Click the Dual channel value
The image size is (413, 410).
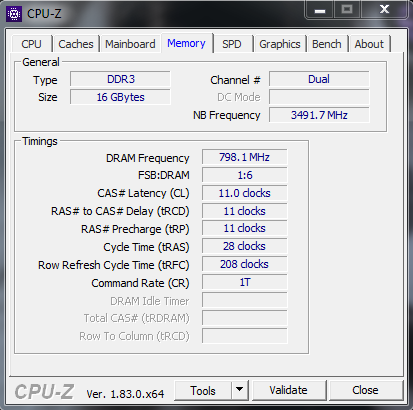[319, 79]
